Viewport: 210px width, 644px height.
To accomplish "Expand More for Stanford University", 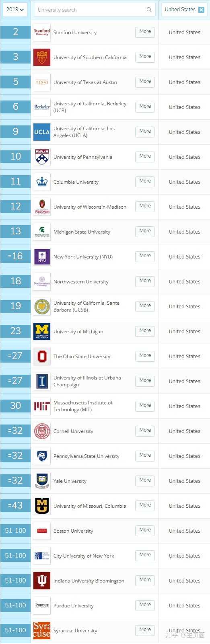I will (x=145, y=32).
